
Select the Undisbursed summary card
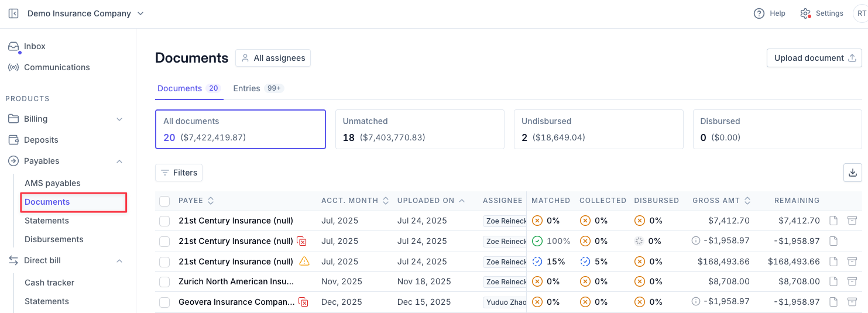tap(599, 129)
